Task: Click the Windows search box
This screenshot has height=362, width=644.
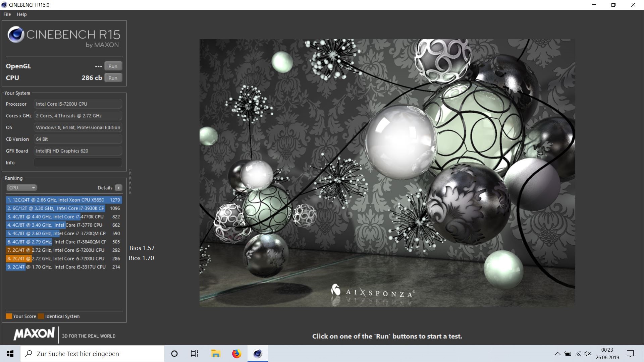Action: pos(92,354)
